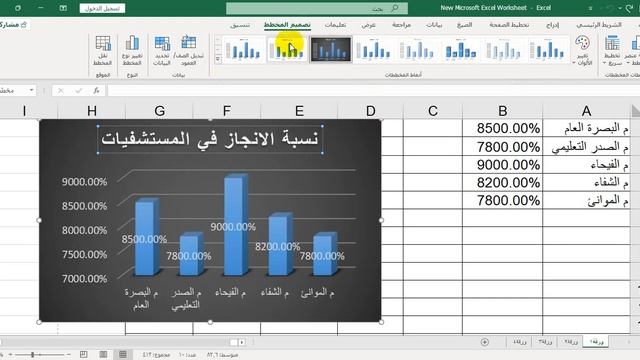Click in the search (بحث) box
Image resolution: width=640 pixels, height=360 pixels.
[x=317, y=8]
